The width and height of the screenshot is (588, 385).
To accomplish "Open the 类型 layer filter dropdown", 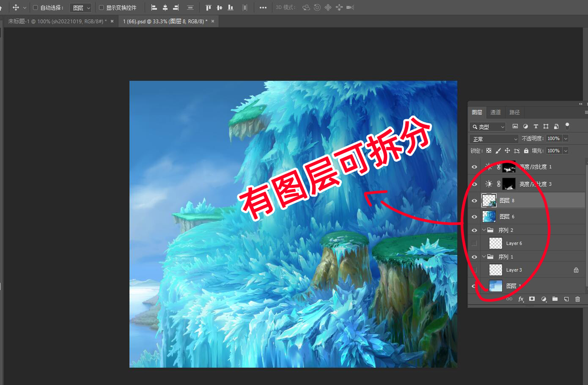I will coord(488,126).
